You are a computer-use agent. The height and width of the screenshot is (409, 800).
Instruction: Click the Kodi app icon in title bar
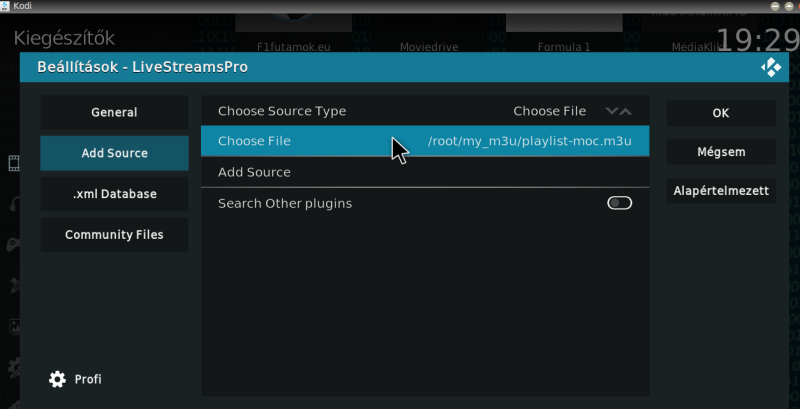5,6
